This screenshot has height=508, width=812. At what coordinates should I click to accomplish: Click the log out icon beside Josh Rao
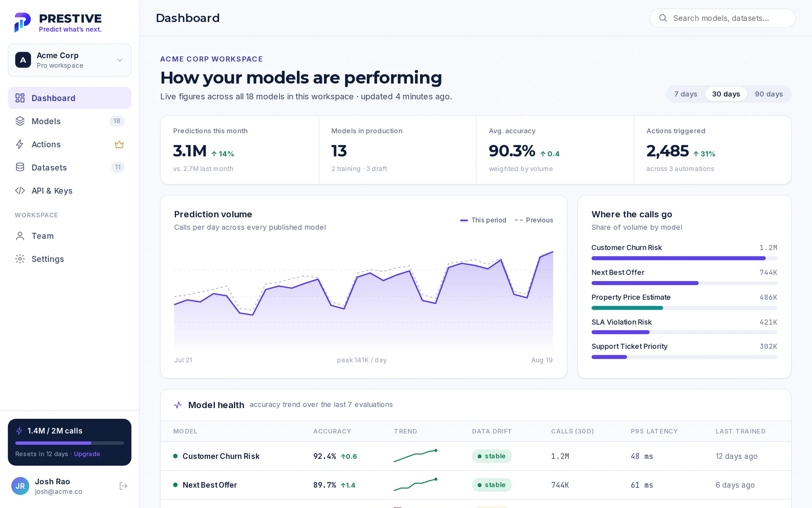coord(123,486)
